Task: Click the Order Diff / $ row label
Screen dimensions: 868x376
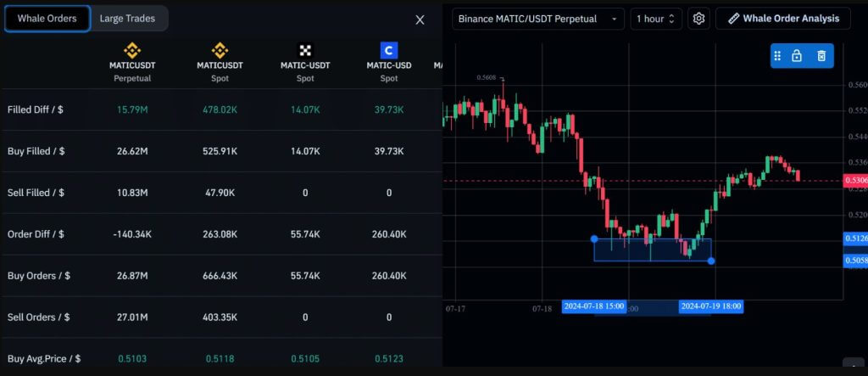Action: 36,234
